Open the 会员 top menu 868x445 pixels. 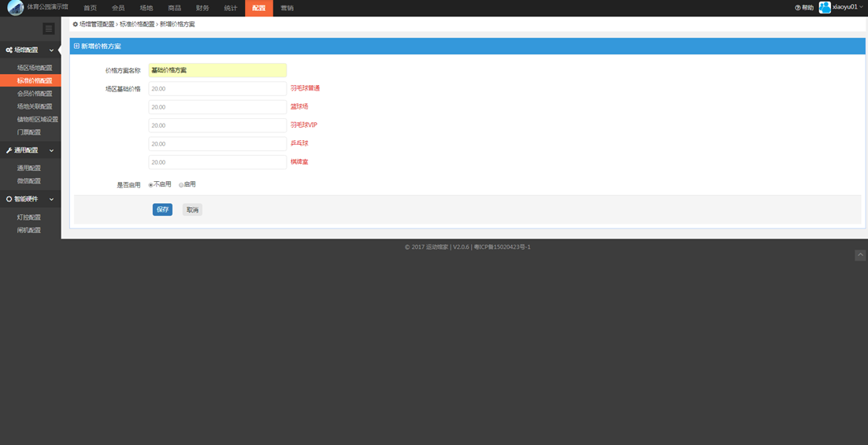pos(118,9)
